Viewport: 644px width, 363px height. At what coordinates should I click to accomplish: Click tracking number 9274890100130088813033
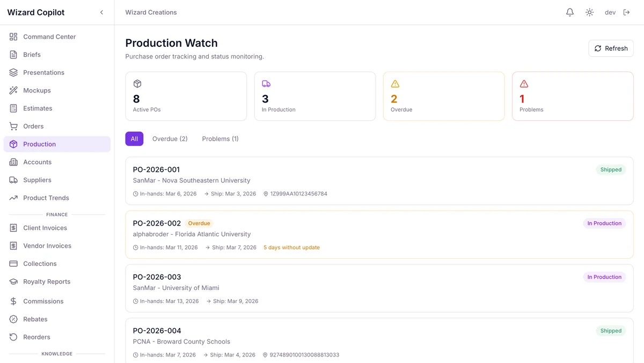304,355
